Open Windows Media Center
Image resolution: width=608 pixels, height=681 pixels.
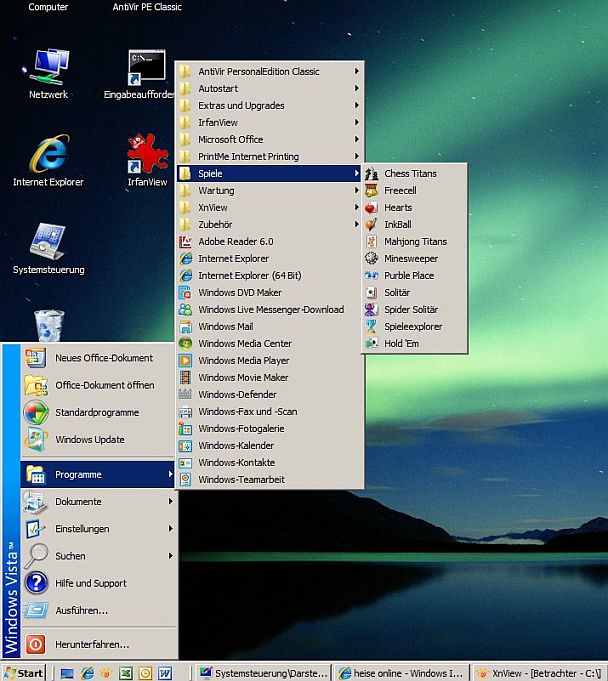coord(269,343)
